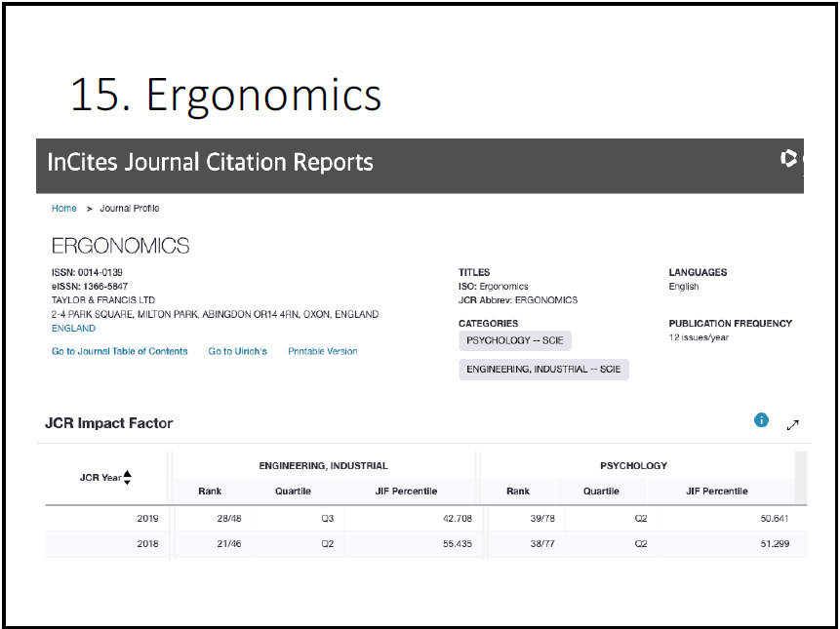Screen dimensions: 840x629
Task: Click the JIF Percentile header under Psychology
Action: click(716, 491)
